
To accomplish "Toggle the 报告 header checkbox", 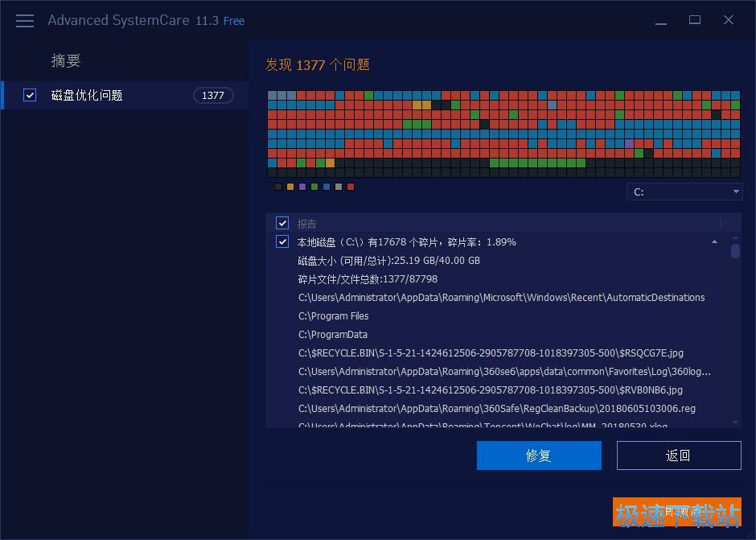I will [x=282, y=224].
